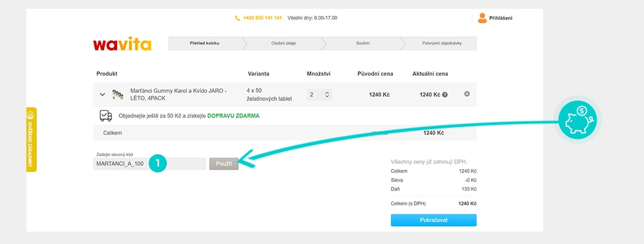Viewport: 644px width, 244px height.
Task: Go to Potvrzení objednávky step
Action: click(441, 43)
